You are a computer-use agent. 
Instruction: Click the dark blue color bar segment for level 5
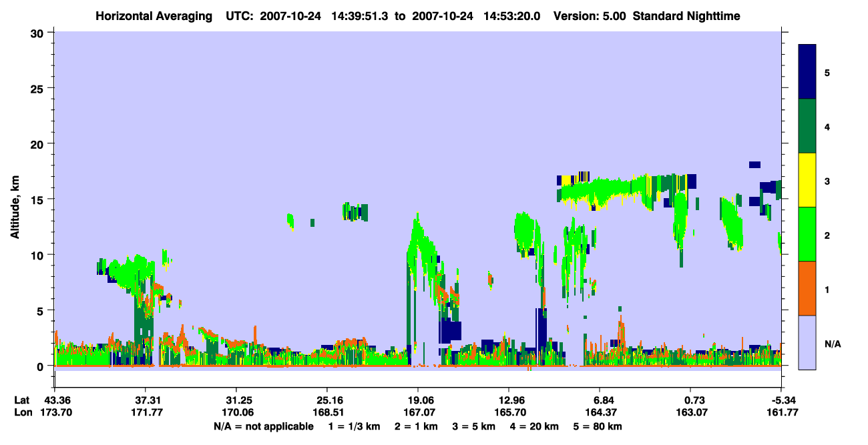(807, 72)
